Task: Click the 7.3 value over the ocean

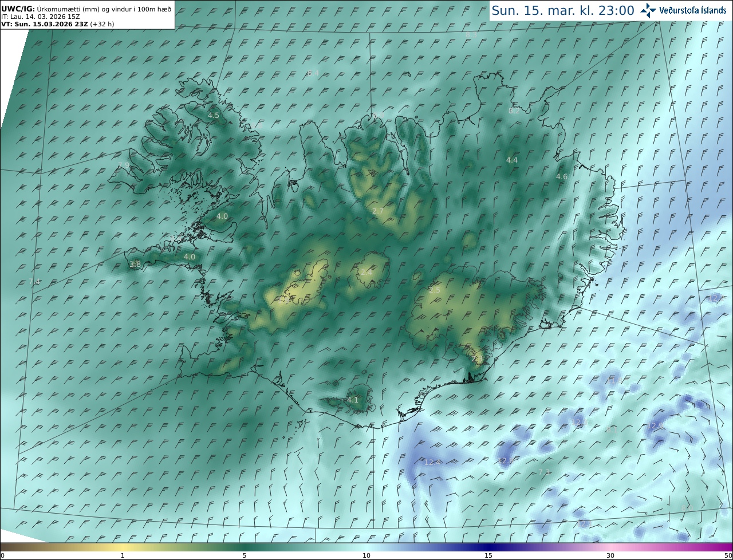Action: point(544,472)
